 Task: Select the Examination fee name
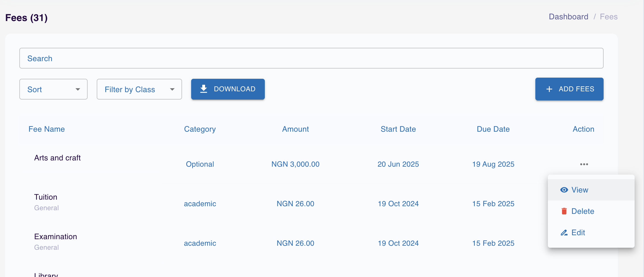pyautogui.click(x=55, y=237)
